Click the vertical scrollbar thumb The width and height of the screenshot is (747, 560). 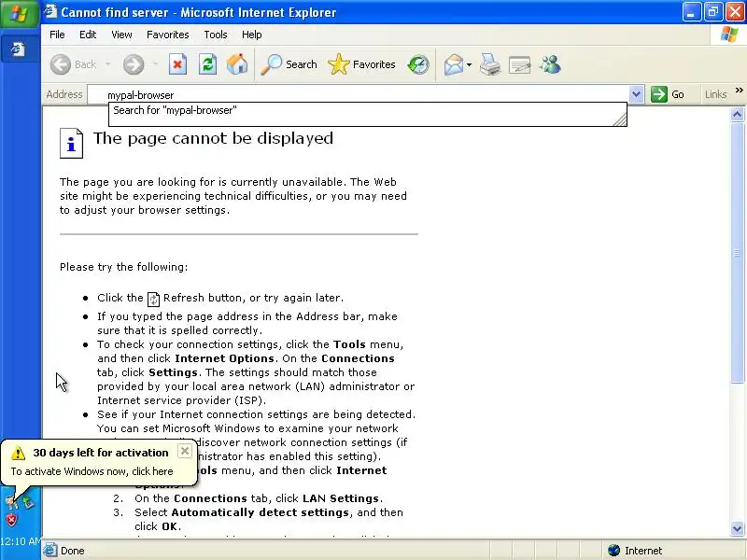(x=737, y=252)
